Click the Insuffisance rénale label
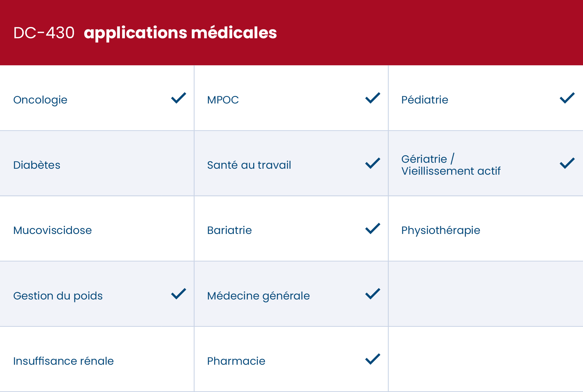The width and height of the screenshot is (583, 392). [63, 361]
